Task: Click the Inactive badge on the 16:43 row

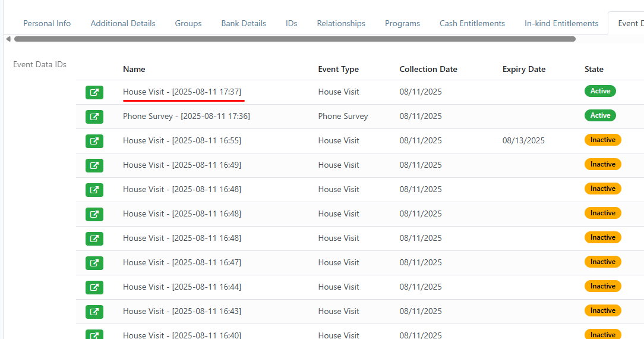Action: pos(602,310)
